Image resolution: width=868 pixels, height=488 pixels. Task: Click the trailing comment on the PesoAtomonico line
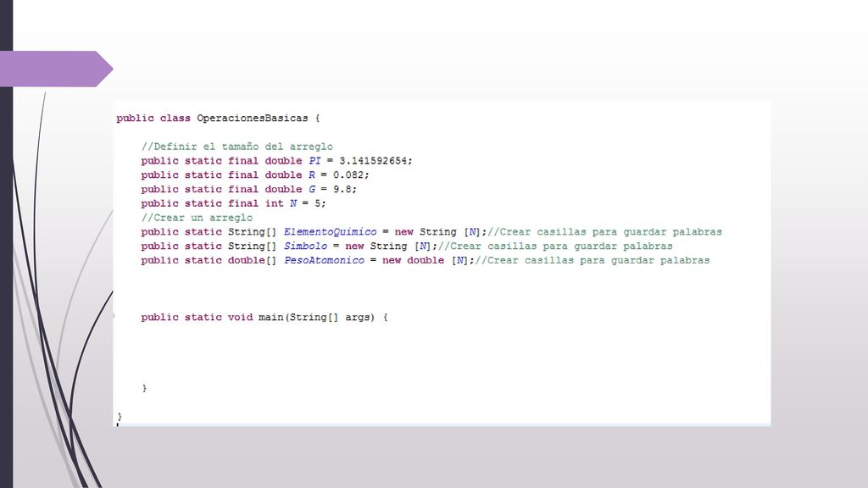[x=593, y=260]
